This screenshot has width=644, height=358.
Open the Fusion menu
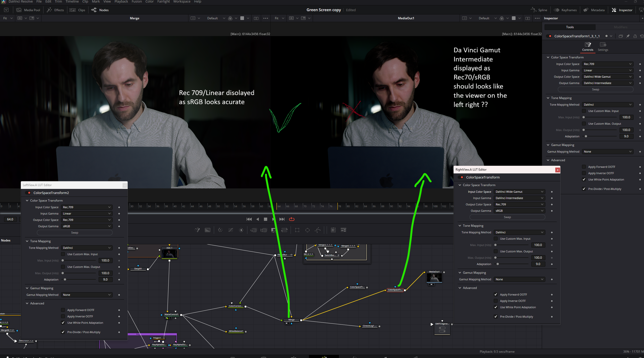click(137, 2)
